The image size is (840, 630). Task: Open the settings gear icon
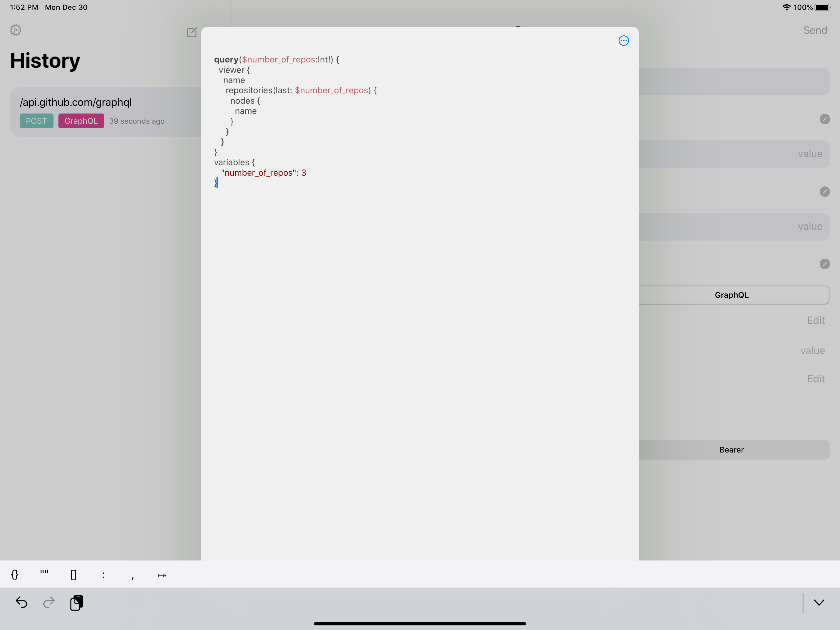16,30
